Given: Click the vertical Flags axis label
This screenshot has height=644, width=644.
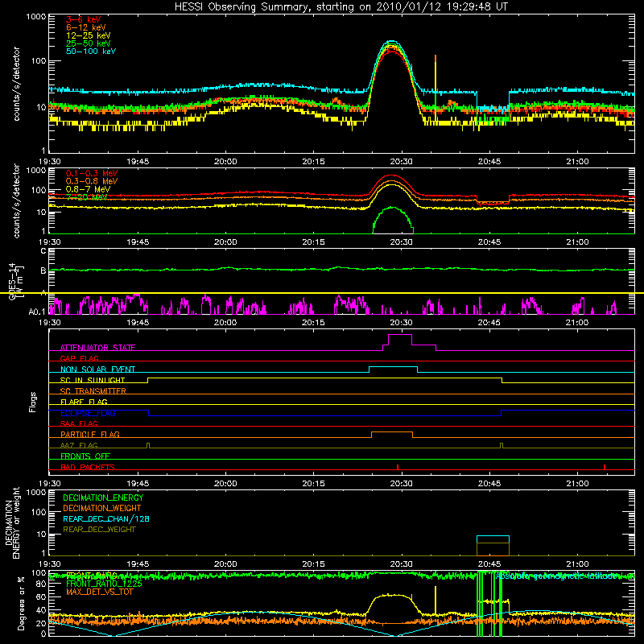Looking at the screenshot, I should pos(33,402).
